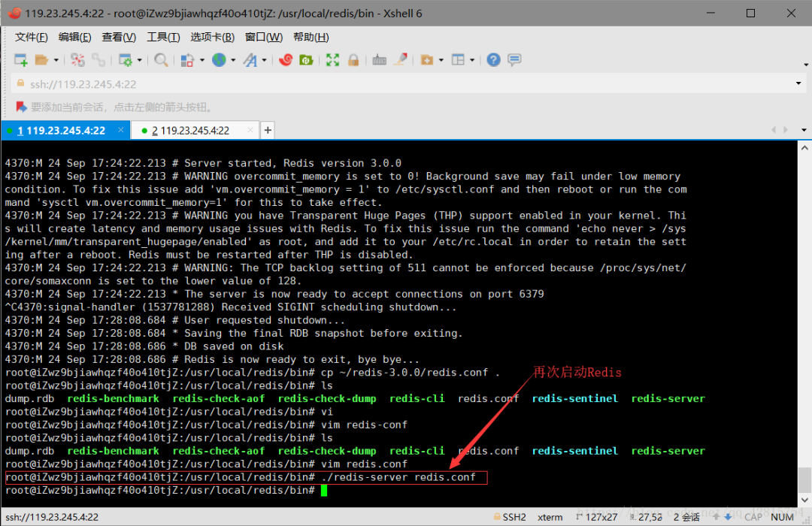Click the vertical scrollbar thumb

tap(804, 480)
